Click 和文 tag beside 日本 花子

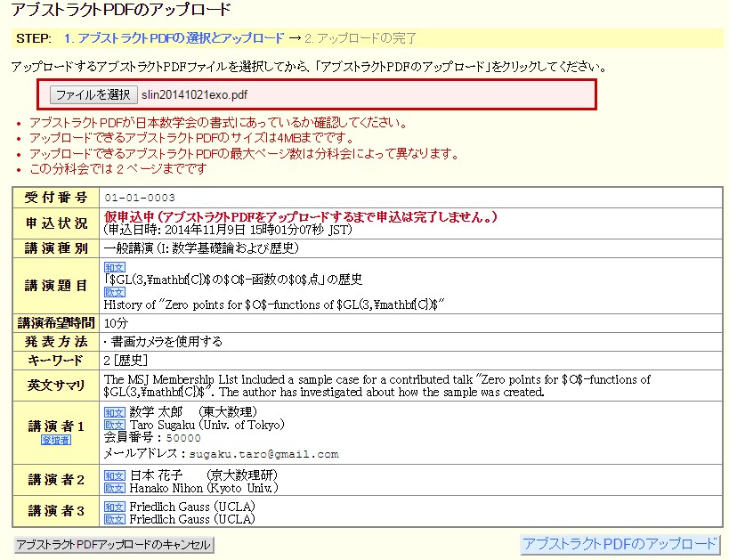pos(115,475)
